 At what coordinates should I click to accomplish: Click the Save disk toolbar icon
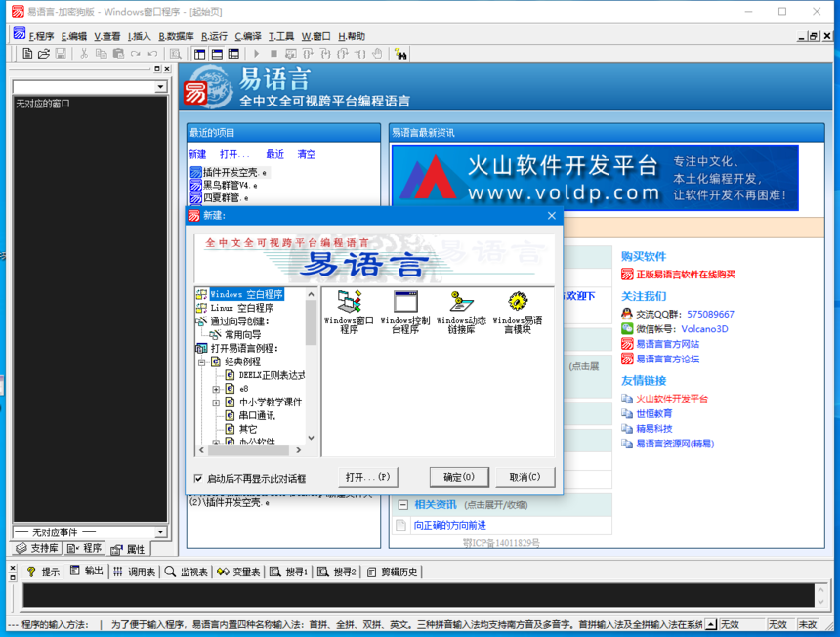pyautogui.click(x=61, y=54)
